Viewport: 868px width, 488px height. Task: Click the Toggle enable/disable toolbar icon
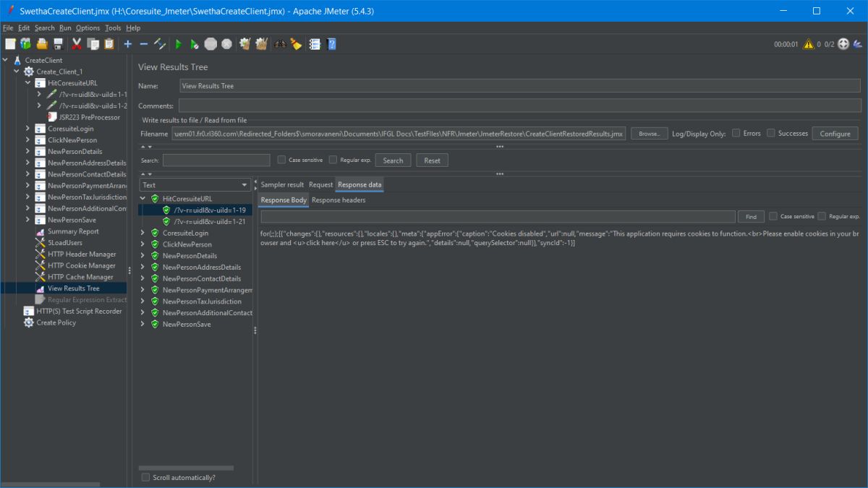click(160, 44)
